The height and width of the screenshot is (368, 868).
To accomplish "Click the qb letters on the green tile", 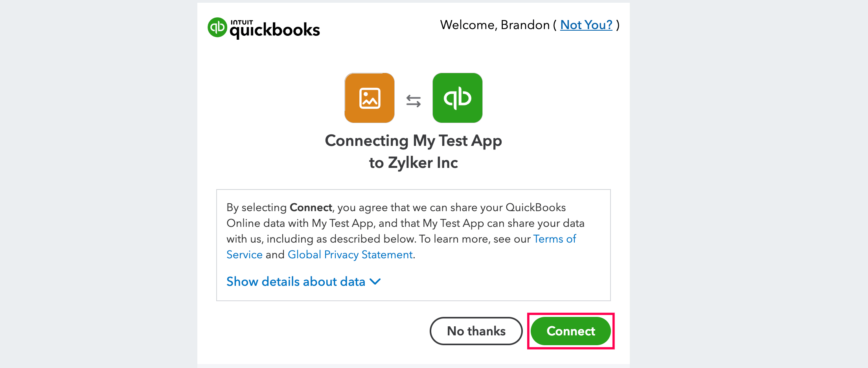I will click(x=457, y=98).
